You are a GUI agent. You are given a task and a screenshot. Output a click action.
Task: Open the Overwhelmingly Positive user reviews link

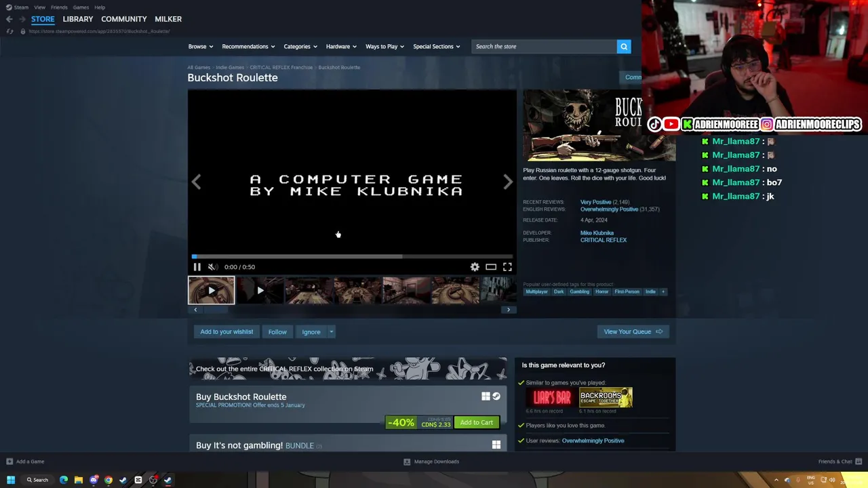(593, 441)
